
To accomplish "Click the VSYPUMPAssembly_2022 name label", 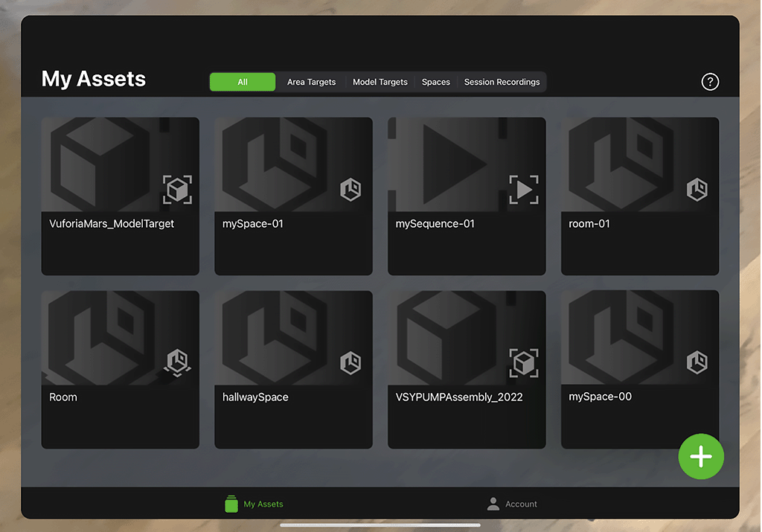I will (x=459, y=397).
